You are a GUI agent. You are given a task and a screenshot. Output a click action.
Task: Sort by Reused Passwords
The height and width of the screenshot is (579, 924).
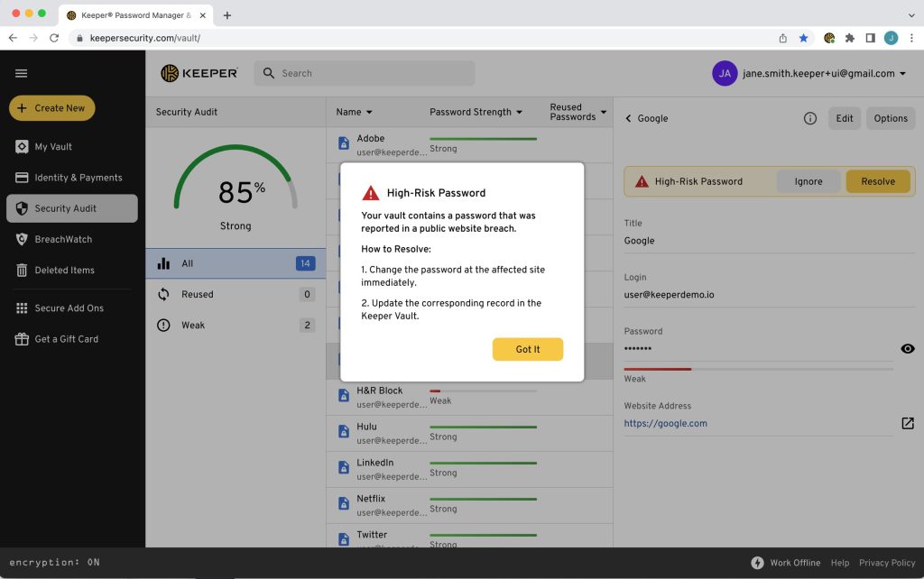(577, 112)
